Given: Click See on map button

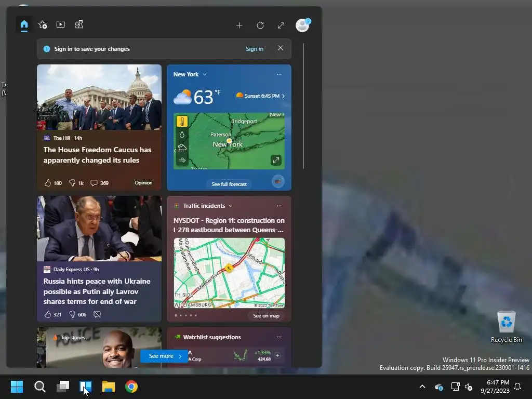Looking at the screenshot, I should coord(267,315).
